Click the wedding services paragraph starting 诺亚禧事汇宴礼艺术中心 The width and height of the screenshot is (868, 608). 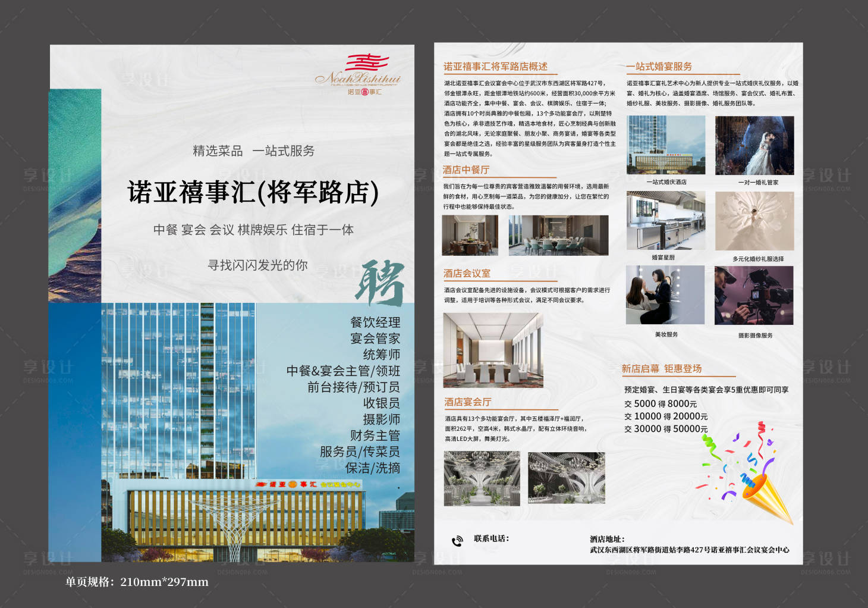point(712,93)
